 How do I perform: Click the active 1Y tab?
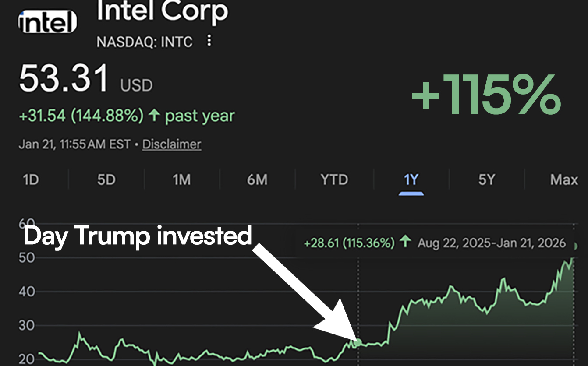point(411,179)
